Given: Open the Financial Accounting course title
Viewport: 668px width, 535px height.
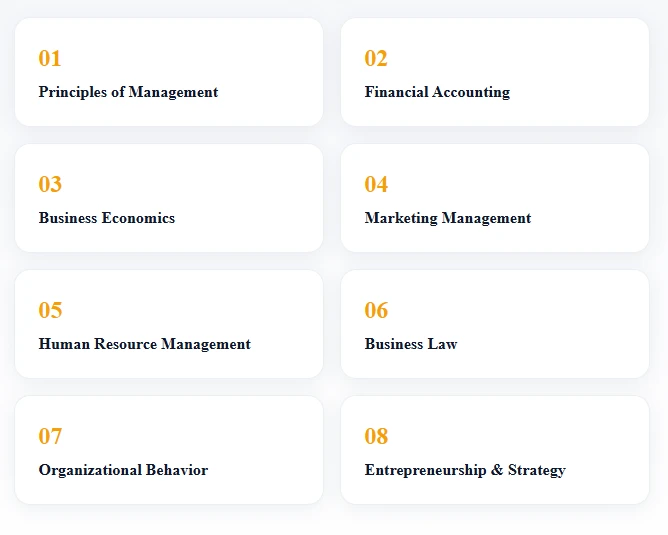Looking at the screenshot, I should coord(437,92).
